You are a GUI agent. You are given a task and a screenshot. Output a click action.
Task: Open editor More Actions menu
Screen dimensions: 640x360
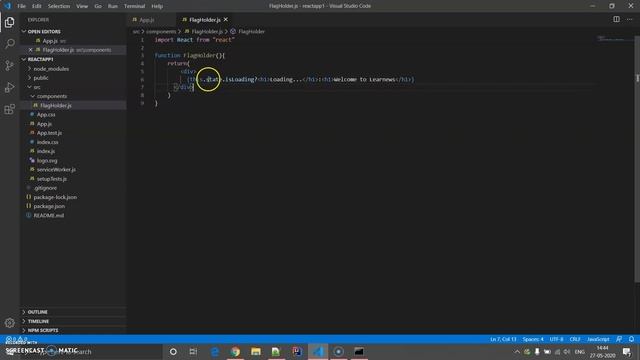pyautogui.click(x=629, y=19)
